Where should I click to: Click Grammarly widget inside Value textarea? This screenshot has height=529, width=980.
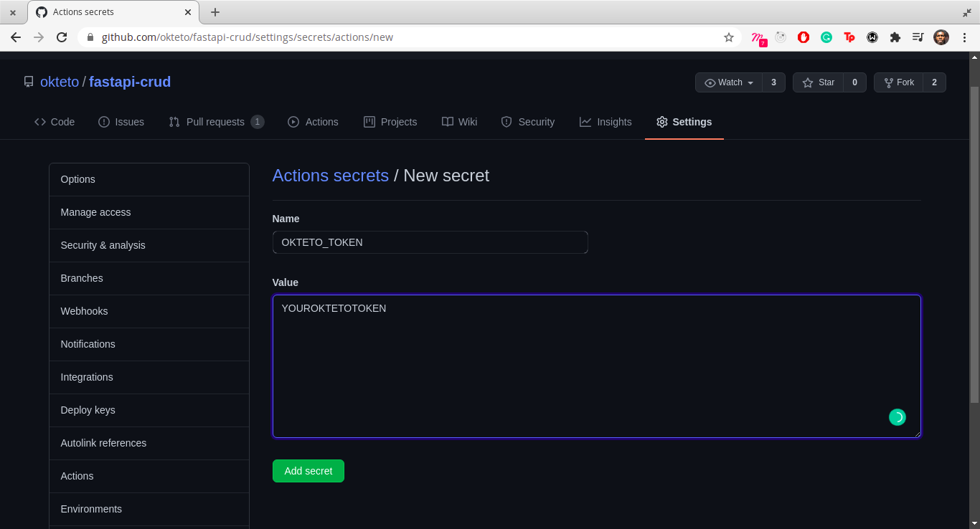pyautogui.click(x=897, y=417)
